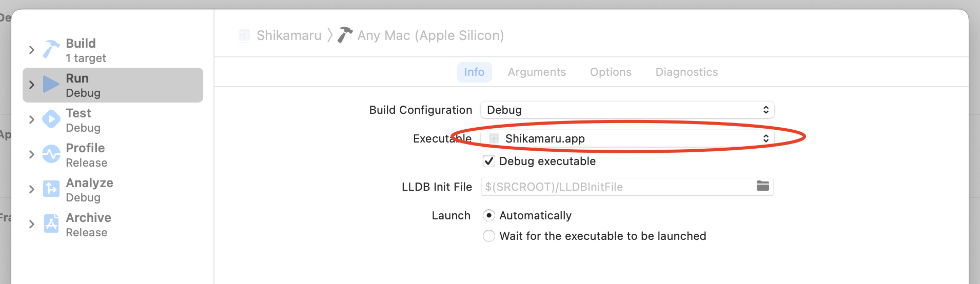This screenshot has height=284, width=980.
Task: Open the Options tab
Action: point(610,72)
